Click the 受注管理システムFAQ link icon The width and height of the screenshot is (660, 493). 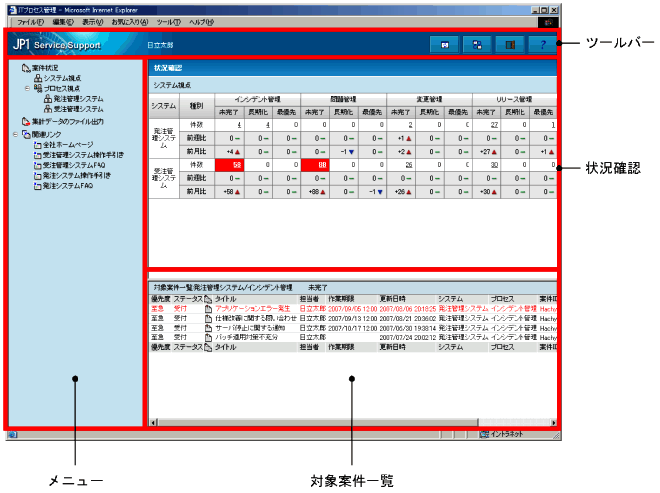(x=38, y=165)
